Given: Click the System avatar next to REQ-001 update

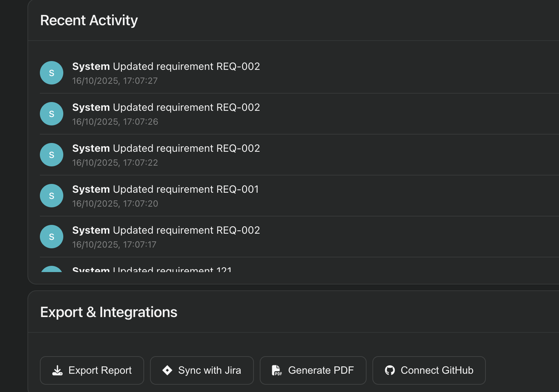Looking at the screenshot, I should [x=51, y=196].
